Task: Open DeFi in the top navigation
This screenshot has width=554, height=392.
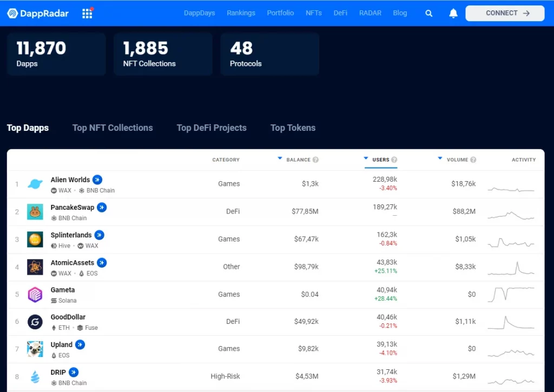Action: (x=340, y=13)
